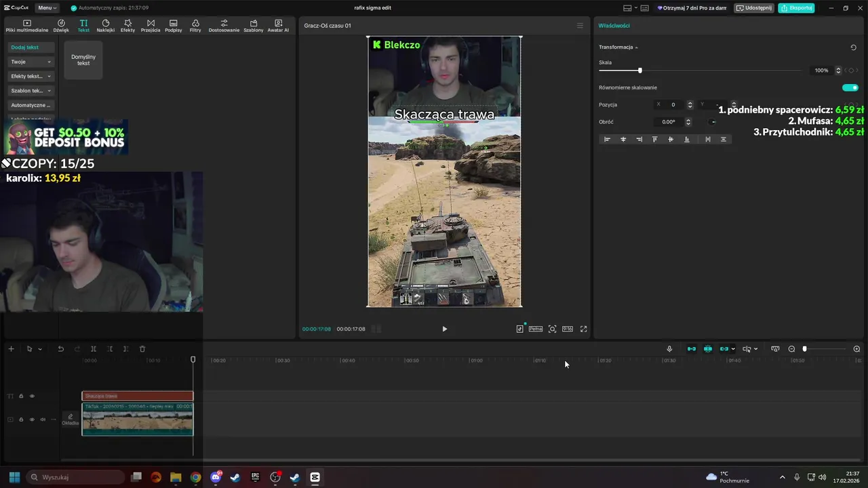Click the voiceover microphone icon
Screen dimensions: 868x488
(669, 349)
